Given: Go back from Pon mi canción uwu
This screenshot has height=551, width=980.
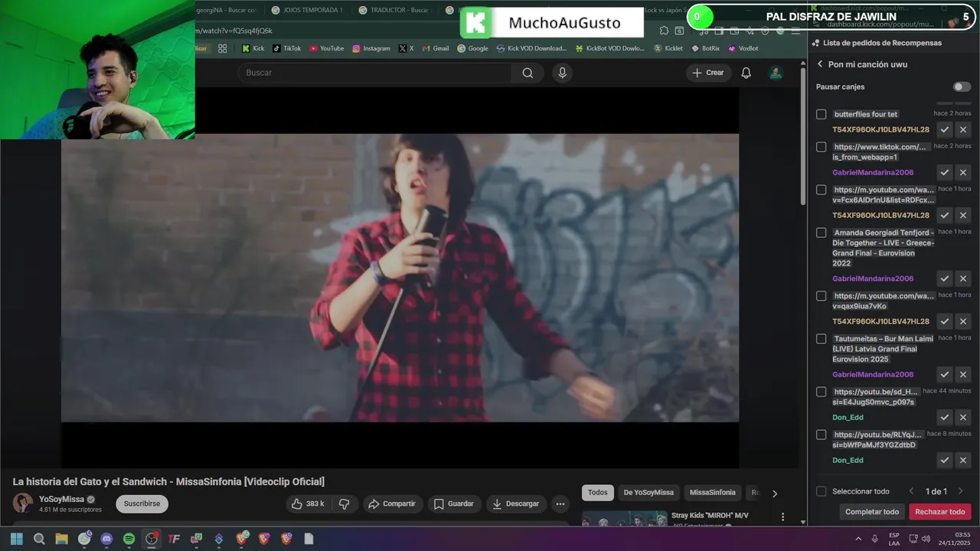Looking at the screenshot, I should pos(820,64).
